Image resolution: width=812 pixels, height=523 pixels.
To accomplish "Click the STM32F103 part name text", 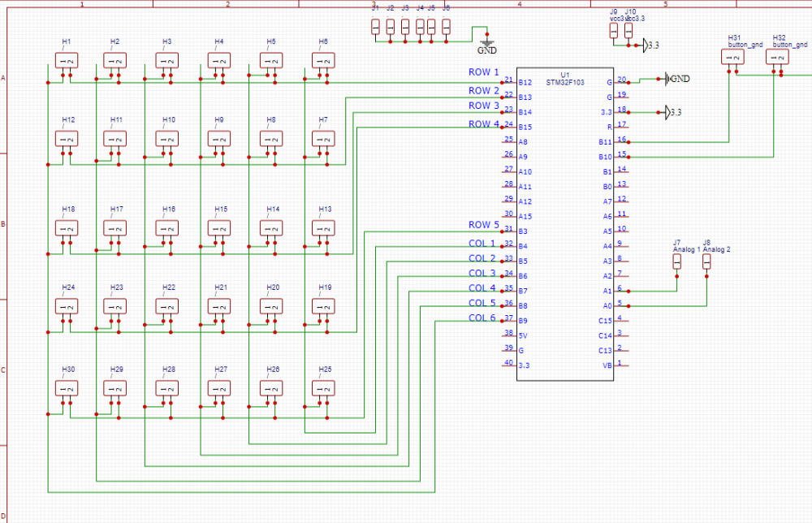I will tap(565, 82).
